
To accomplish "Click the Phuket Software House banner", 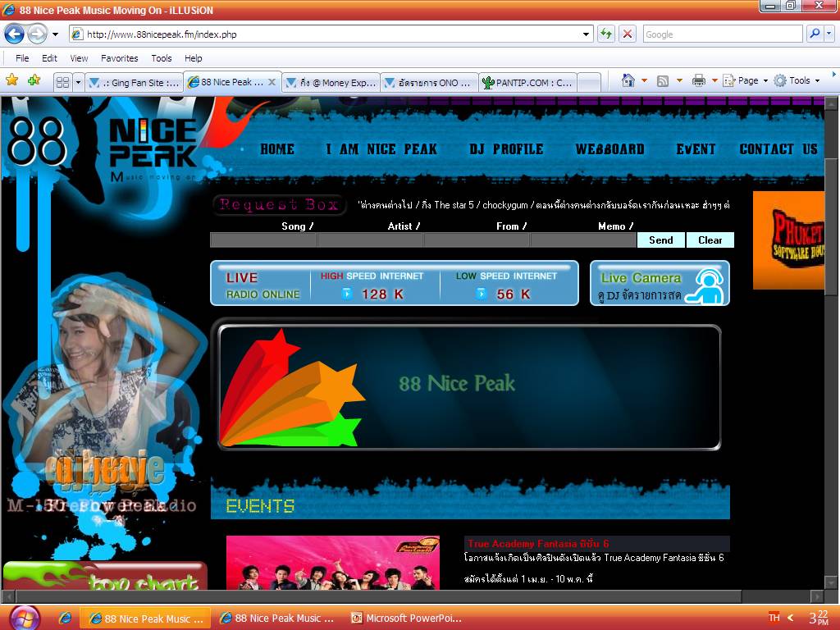I will pyautogui.click(x=788, y=240).
